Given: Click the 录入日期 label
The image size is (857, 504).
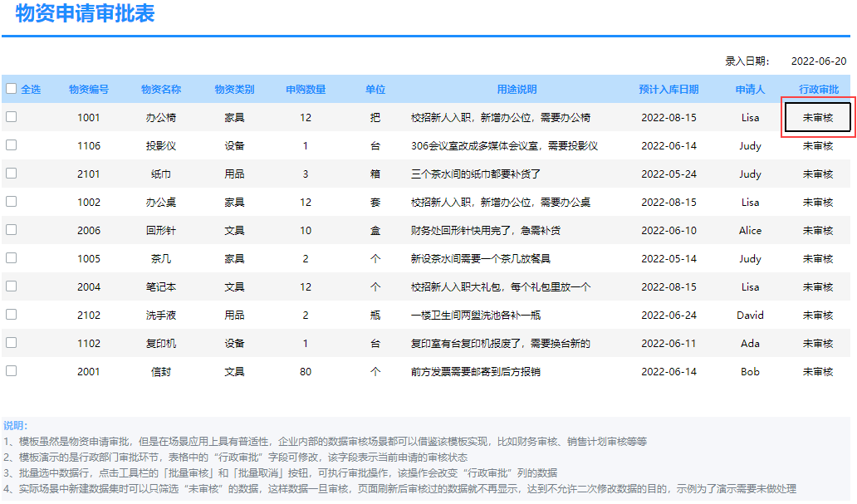Looking at the screenshot, I should (x=747, y=61).
